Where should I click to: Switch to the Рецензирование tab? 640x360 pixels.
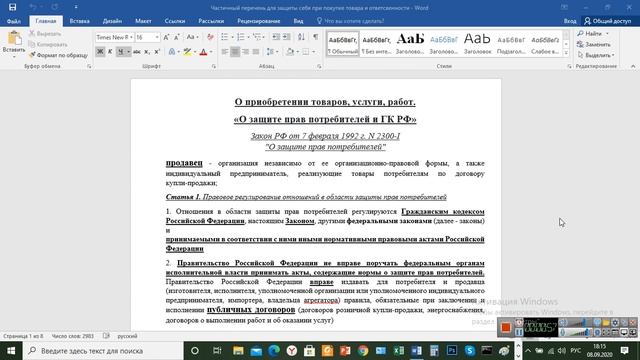pyautogui.click(x=259, y=21)
